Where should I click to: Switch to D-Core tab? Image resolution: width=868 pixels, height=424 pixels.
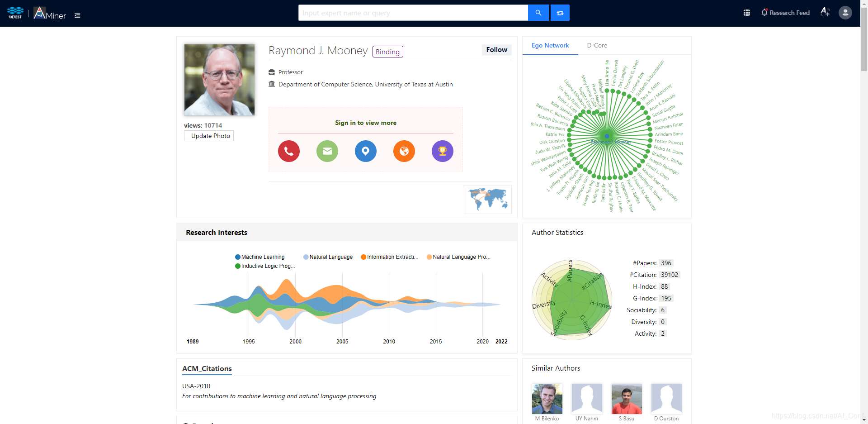(x=597, y=45)
